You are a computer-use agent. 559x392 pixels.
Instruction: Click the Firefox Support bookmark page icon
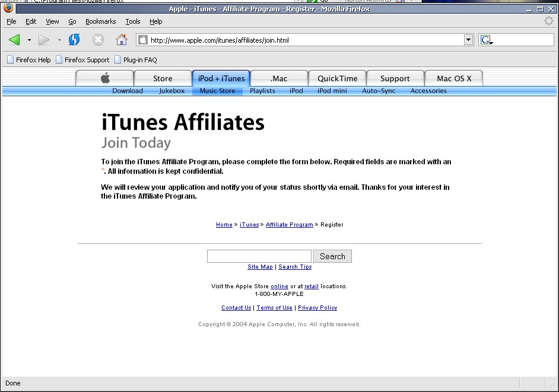pos(59,59)
